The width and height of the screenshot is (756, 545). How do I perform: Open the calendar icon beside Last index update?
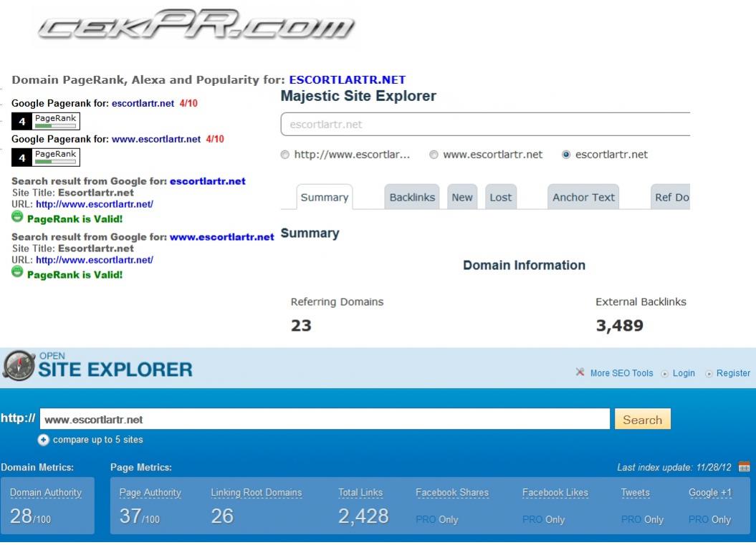744,466
